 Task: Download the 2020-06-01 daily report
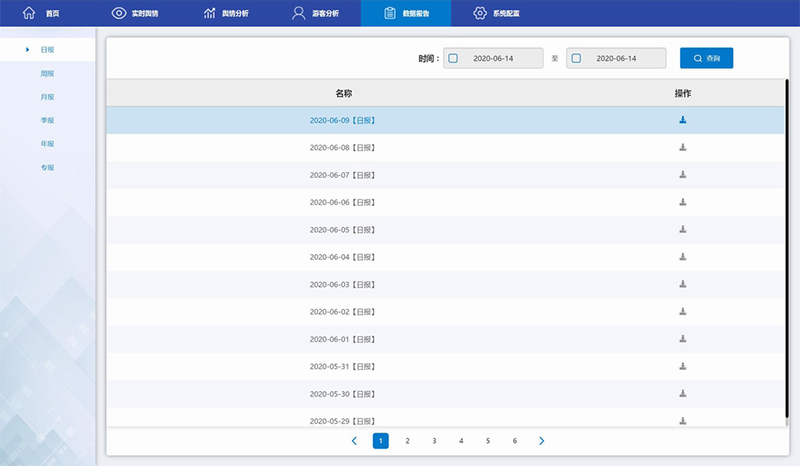point(683,338)
